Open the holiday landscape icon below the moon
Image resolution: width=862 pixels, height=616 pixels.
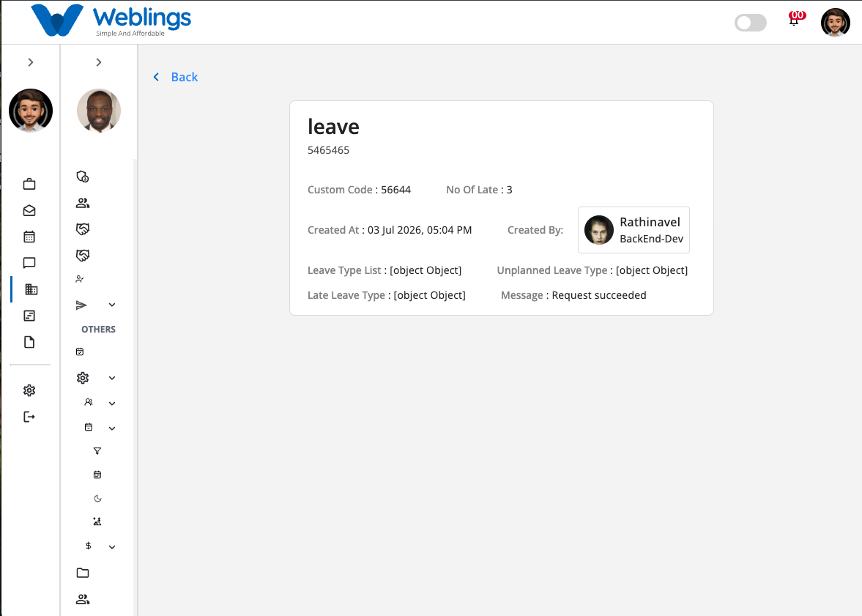[x=97, y=522]
